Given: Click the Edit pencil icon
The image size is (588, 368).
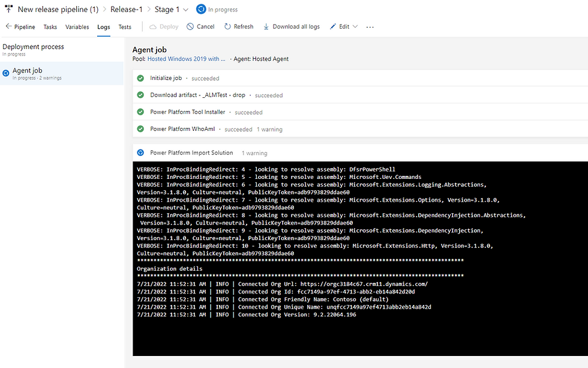Looking at the screenshot, I should click(332, 26).
